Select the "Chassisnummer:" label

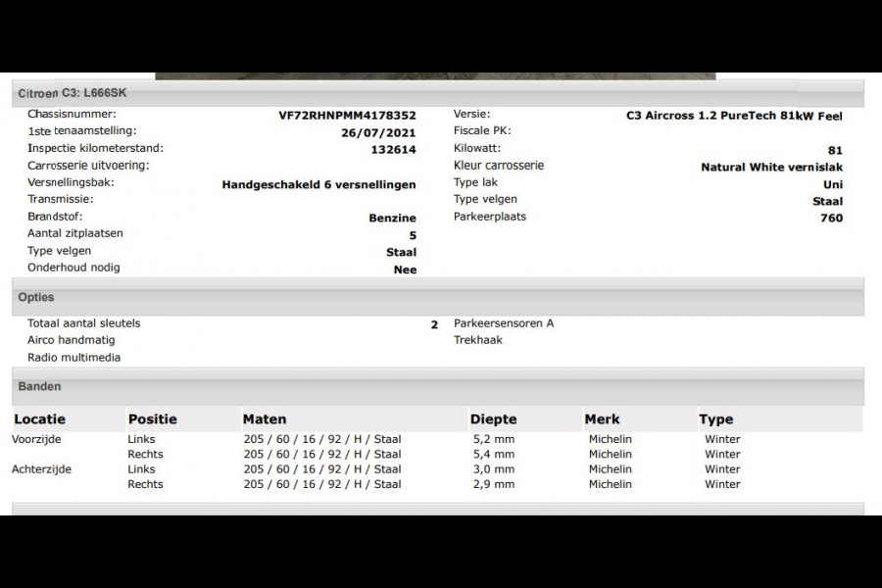coord(72,115)
